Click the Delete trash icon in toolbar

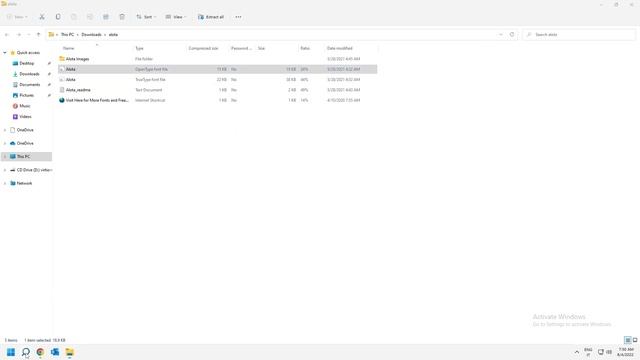pos(122,17)
